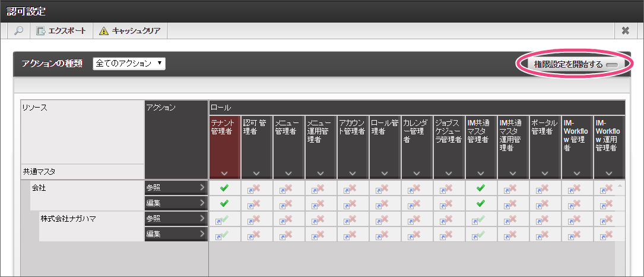Screen dimensions: 644x277
Task: Expand the 認可管理者 role column chevron
Action: click(256, 173)
